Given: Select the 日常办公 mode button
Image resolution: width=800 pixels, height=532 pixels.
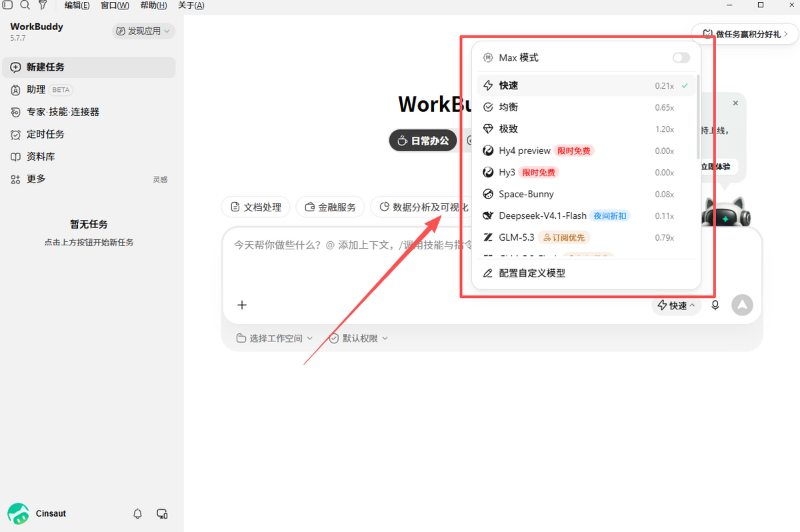Looking at the screenshot, I should point(423,141).
